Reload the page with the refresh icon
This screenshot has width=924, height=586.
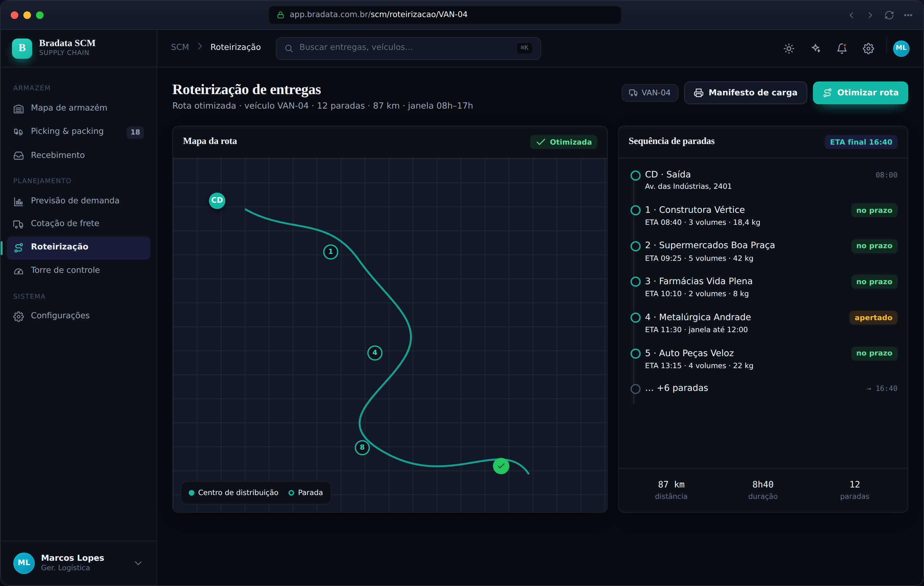coord(889,15)
